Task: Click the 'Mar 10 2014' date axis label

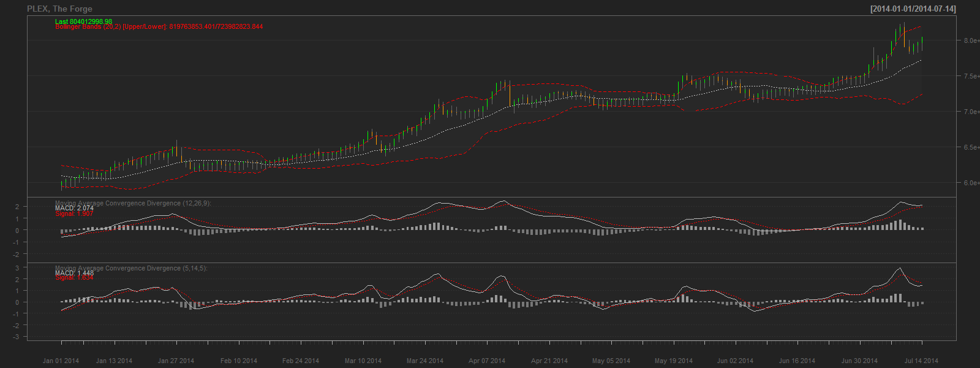Action: pos(363,361)
